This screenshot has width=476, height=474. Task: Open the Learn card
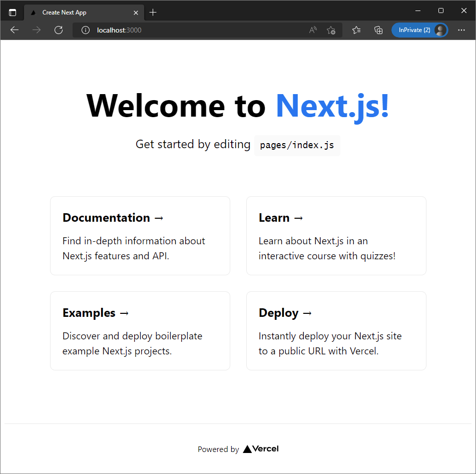336,236
